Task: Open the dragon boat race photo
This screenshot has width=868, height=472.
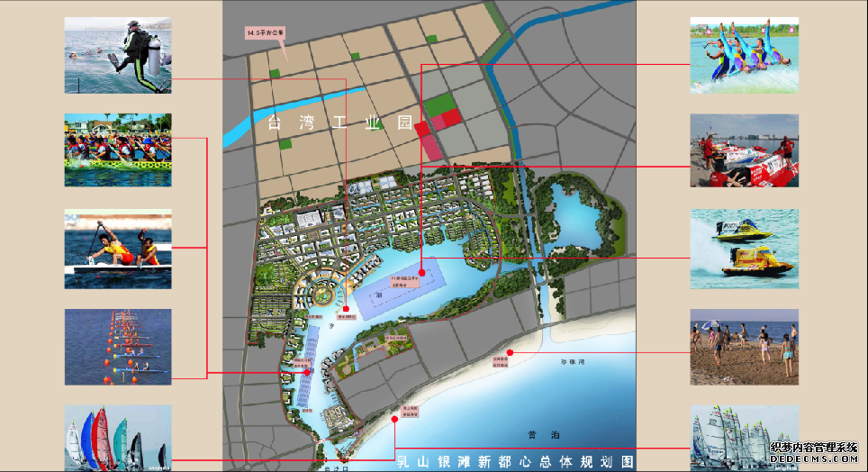Action: pyautogui.click(x=118, y=150)
